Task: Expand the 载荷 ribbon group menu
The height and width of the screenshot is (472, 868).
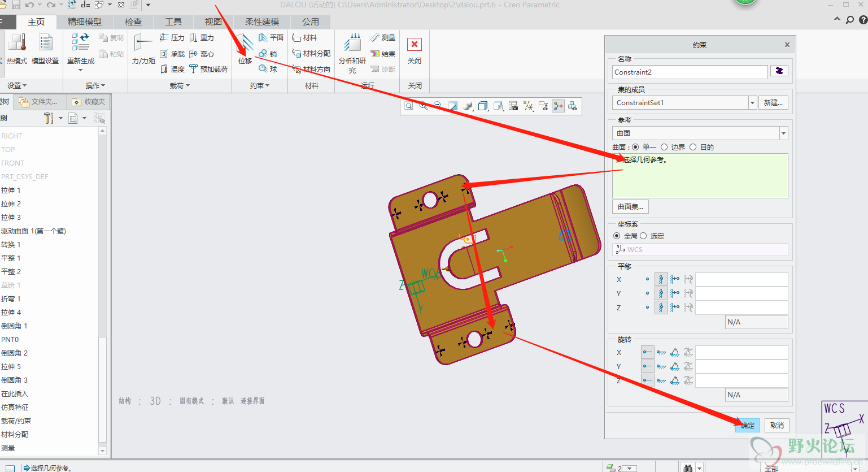Action: point(180,85)
